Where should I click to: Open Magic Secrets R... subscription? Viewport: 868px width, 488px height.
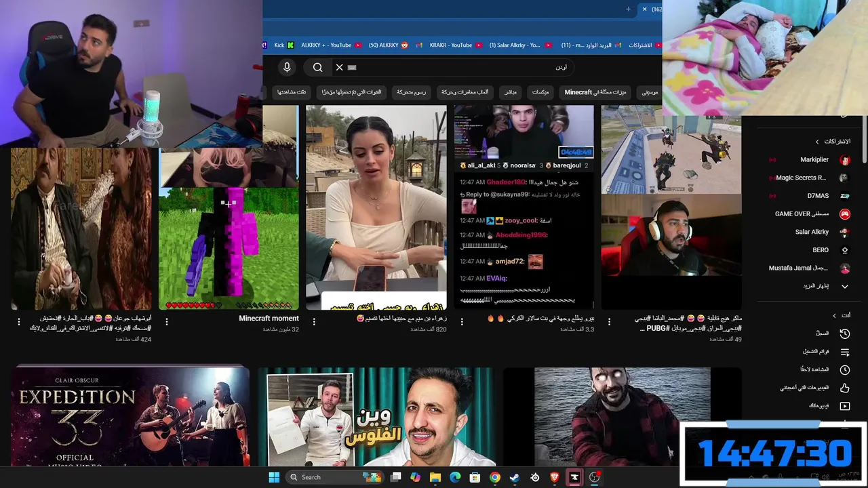(810, 178)
